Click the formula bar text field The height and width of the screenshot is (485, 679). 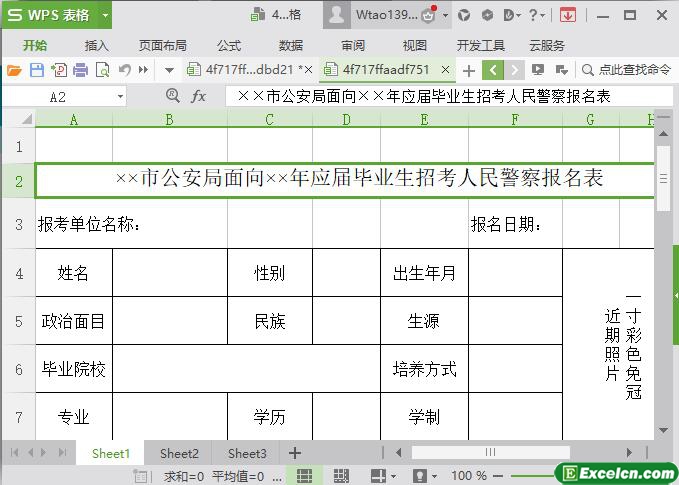[449, 96]
